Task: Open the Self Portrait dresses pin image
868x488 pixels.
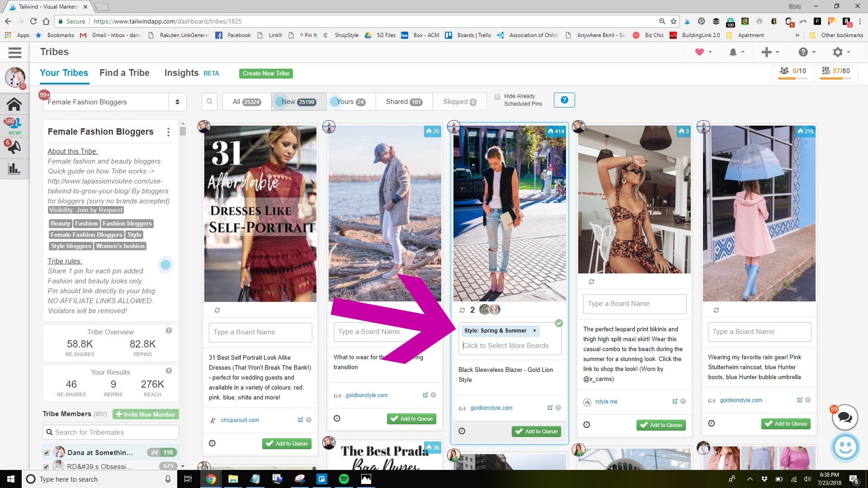Action: [x=260, y=214]
